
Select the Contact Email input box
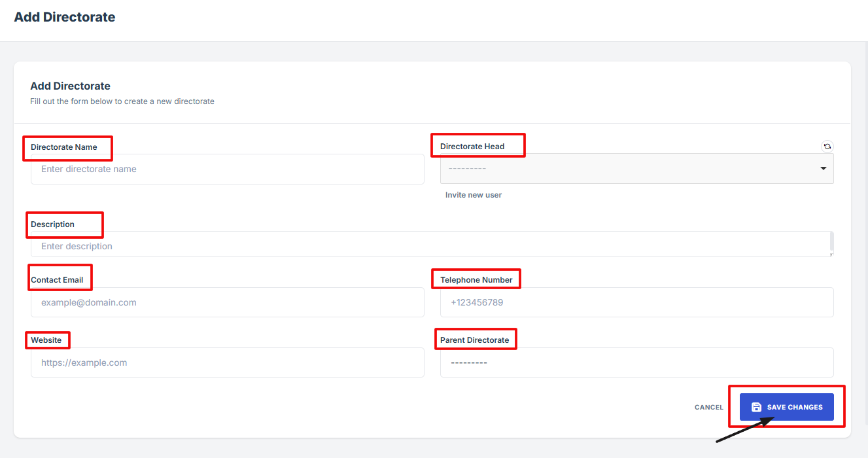227,302
